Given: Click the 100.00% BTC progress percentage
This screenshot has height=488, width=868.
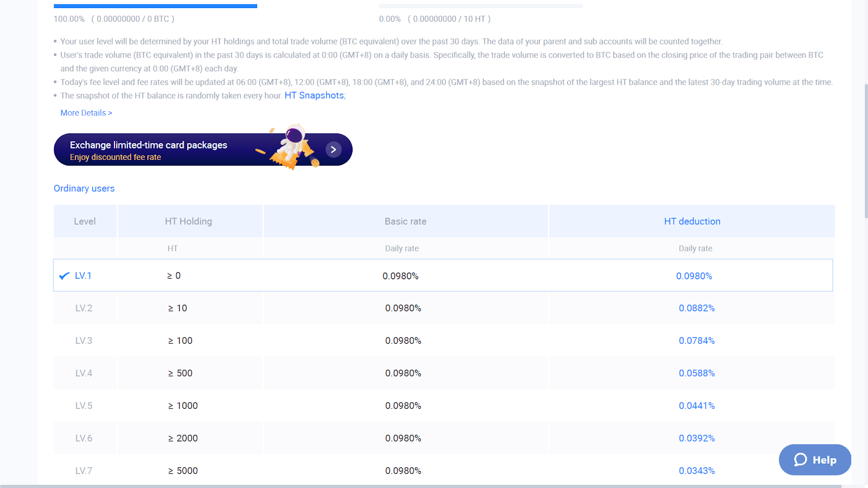Looking at the screenshot, I should coord(69,19).
